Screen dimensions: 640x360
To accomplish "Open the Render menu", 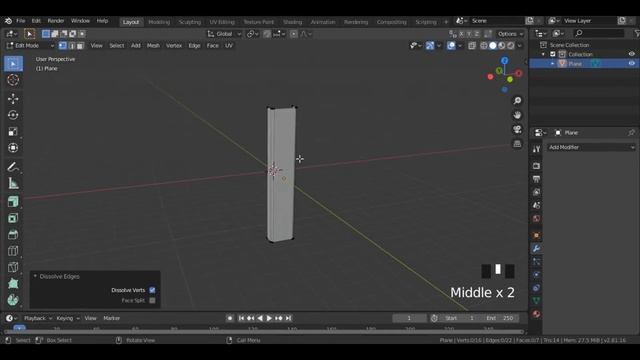I will coord(56,21).
